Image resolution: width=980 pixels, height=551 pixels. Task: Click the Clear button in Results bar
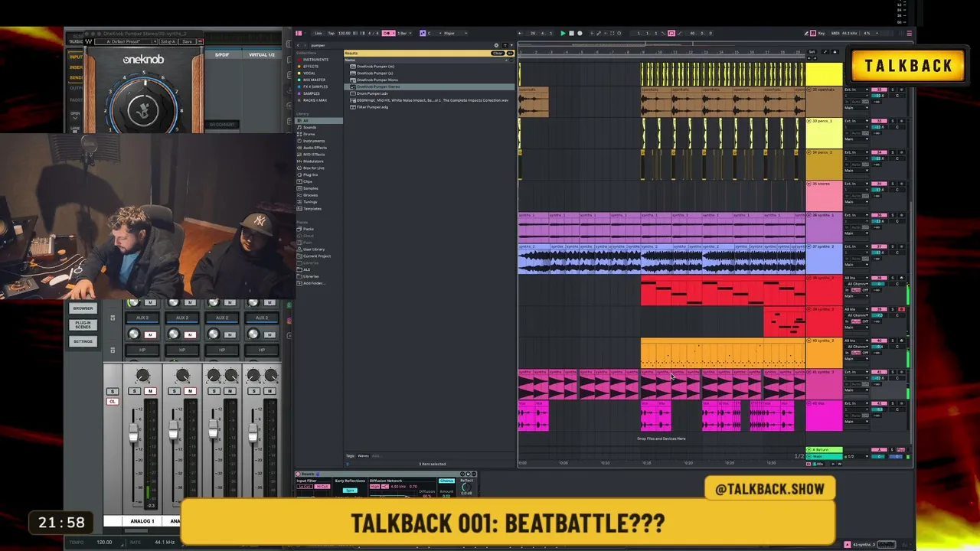tap(498, 53)
